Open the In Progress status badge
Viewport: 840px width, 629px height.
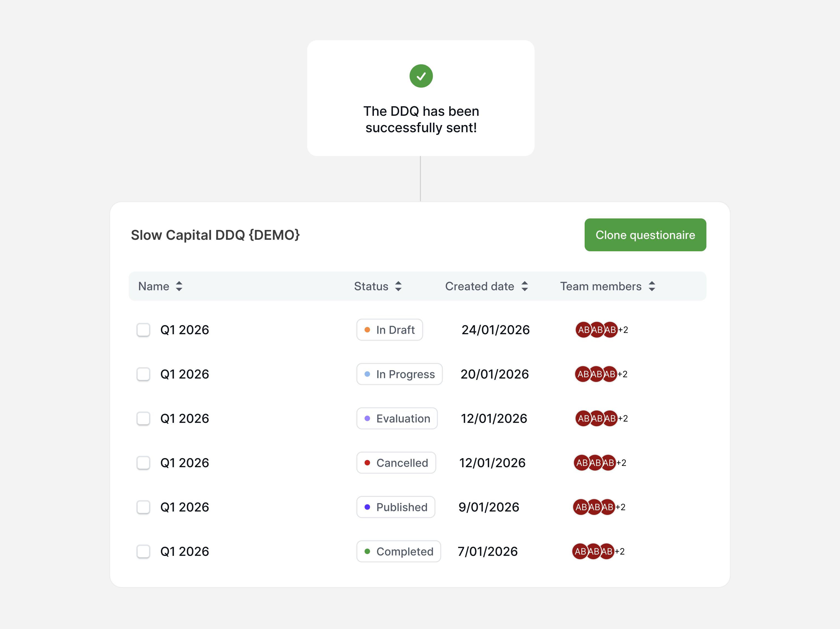pos(399,374)
